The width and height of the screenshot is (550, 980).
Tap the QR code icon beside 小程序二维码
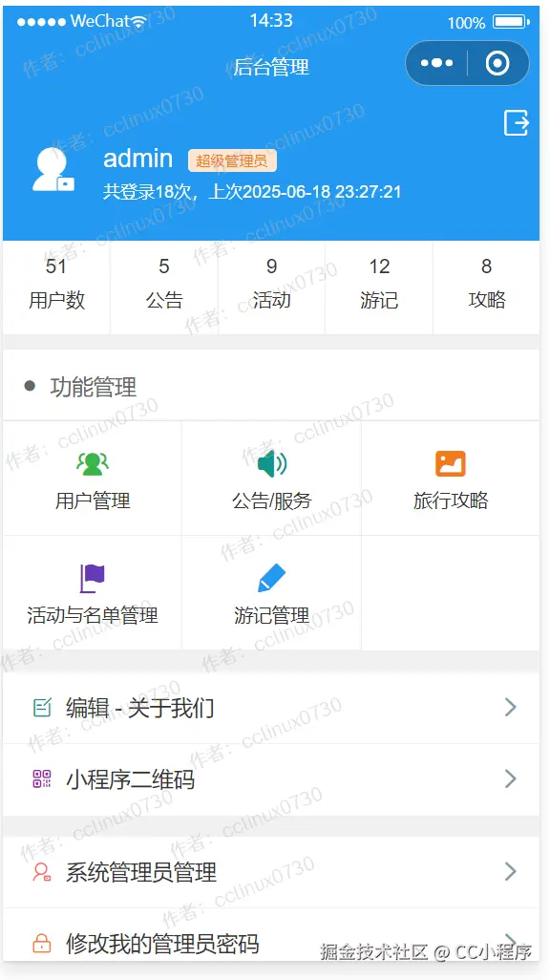tap(42, 778)
